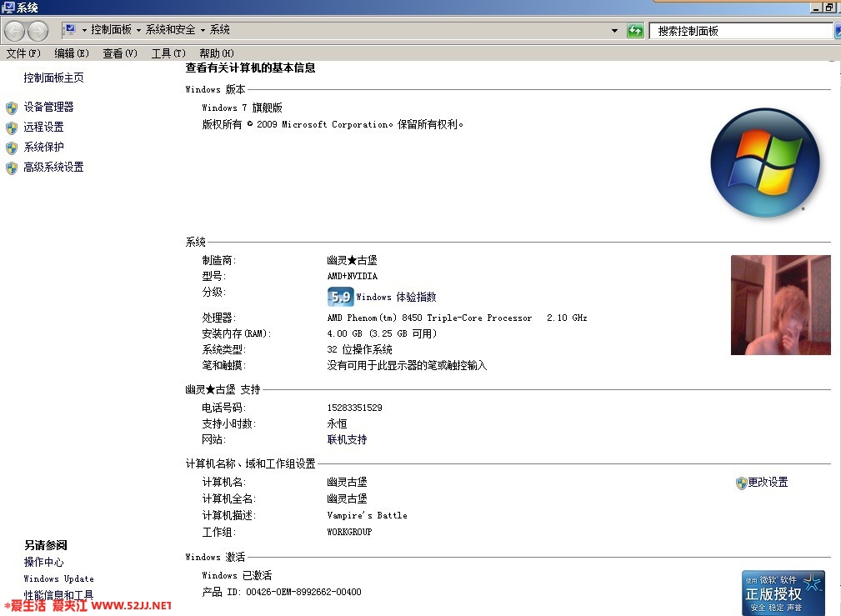The width and height of the screenshot is (841, 616).
Task: Open the 性能信息和工具 link
Action: pyautogui.click(x=58, y=594)
